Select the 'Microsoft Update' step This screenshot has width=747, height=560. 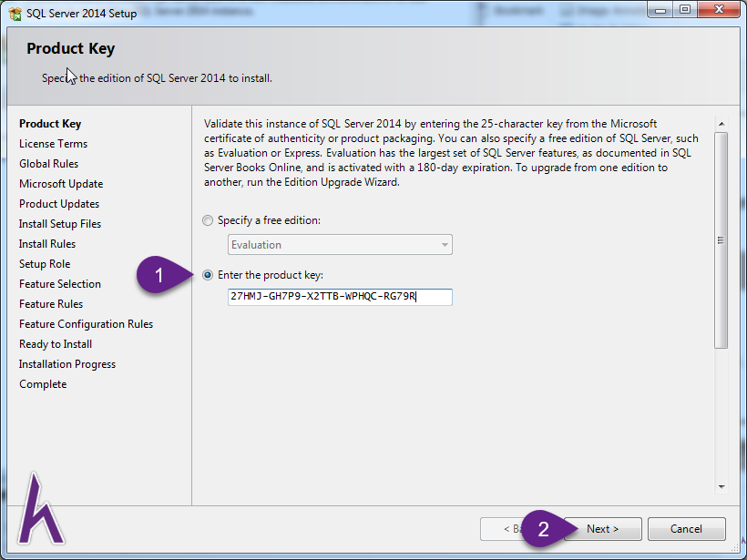point(61,184)
